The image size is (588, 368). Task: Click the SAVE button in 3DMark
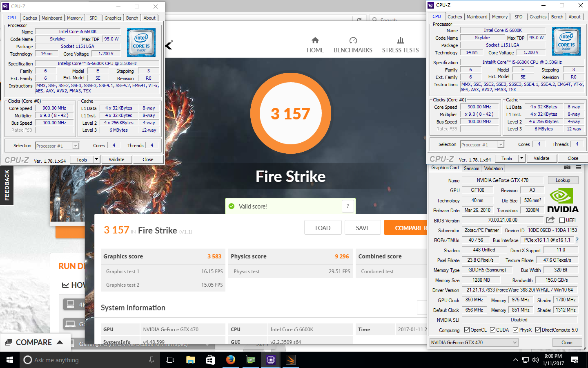(363, 228)
